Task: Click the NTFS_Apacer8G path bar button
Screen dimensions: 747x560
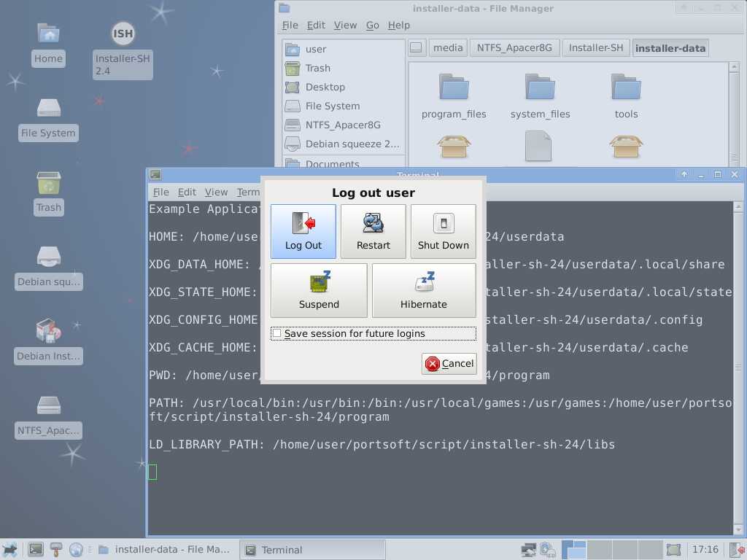Action: click(514, 48)
